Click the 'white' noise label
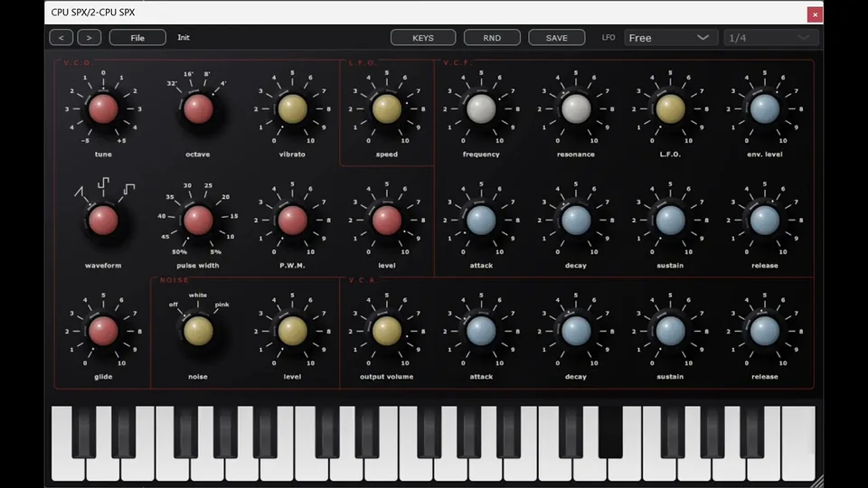 [198, 295]
